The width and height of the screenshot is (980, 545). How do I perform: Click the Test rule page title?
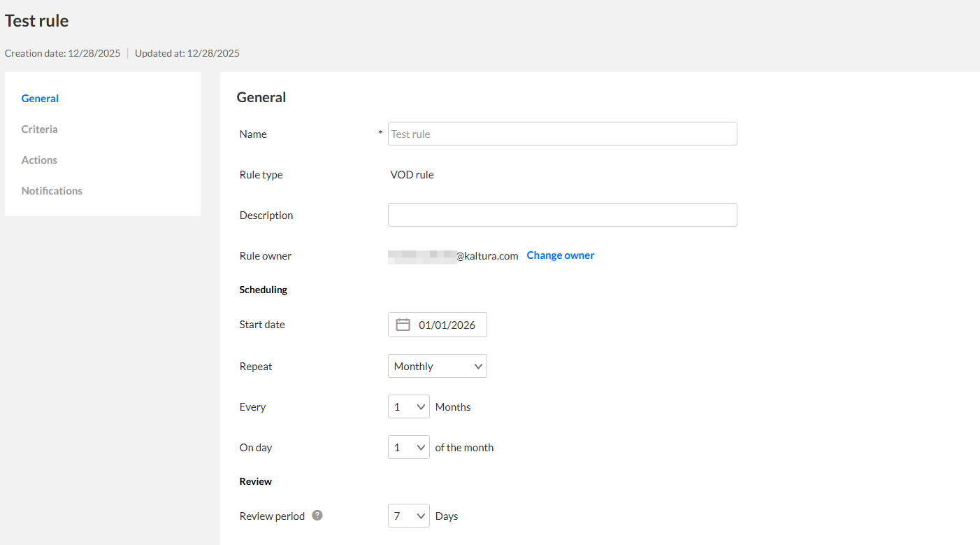(37, 21)
